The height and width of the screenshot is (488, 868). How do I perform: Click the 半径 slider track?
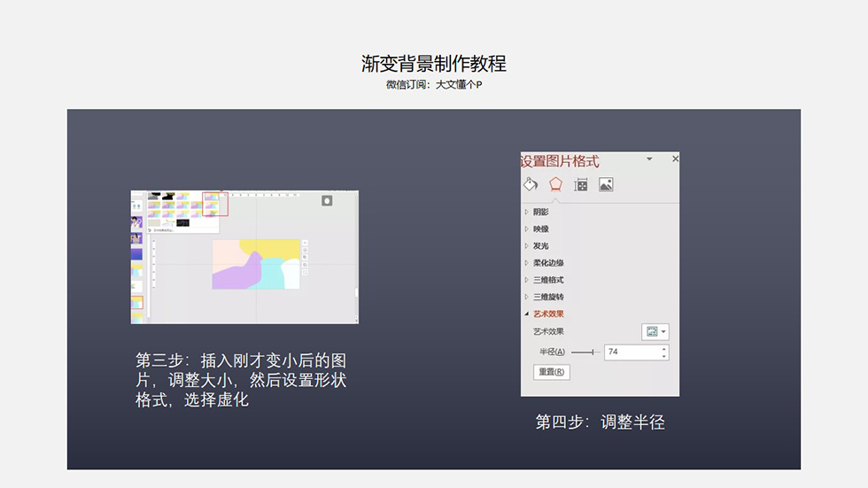(x=585, y=352)
